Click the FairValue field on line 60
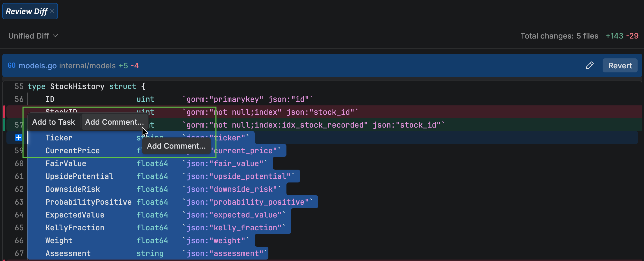644x261 pixels. point(66,163)
